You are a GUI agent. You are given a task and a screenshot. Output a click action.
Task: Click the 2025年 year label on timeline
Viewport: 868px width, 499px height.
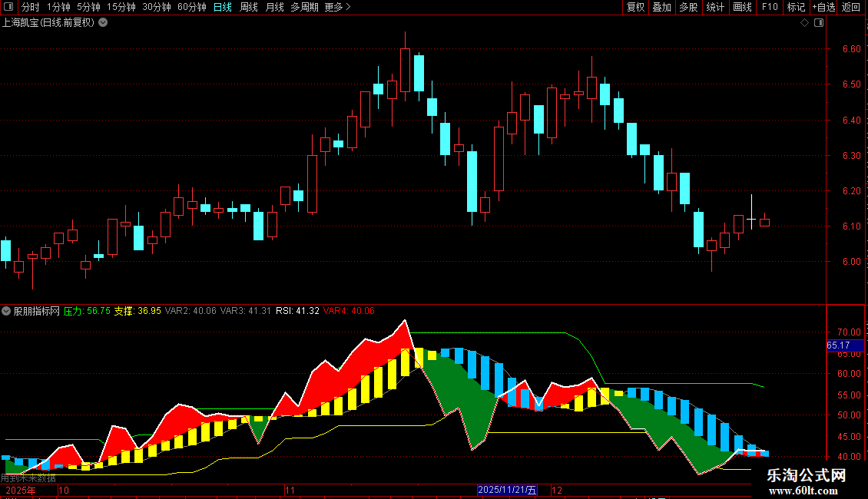(x=21, y=490)
